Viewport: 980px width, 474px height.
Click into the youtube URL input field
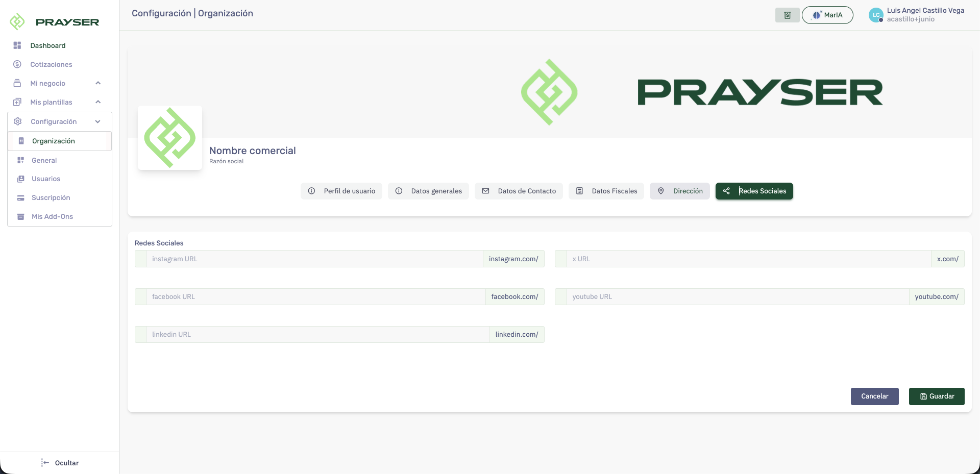coord(738,297)
